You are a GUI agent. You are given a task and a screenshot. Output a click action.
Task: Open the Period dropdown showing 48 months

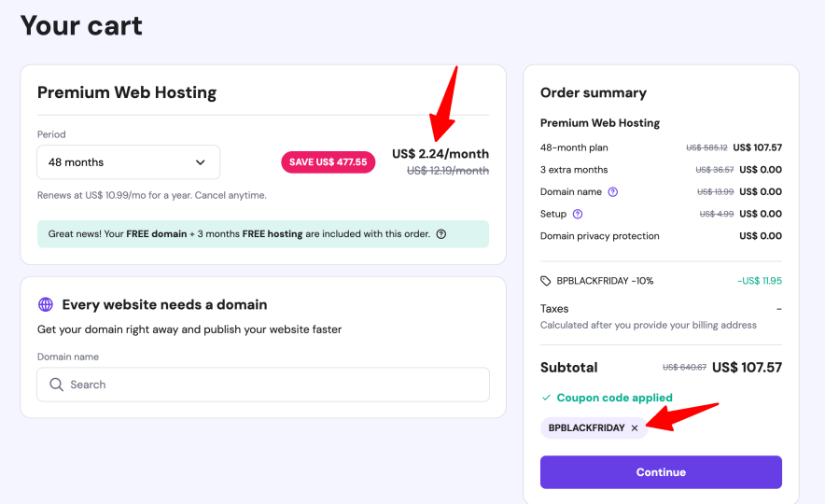tap(128, 162)
